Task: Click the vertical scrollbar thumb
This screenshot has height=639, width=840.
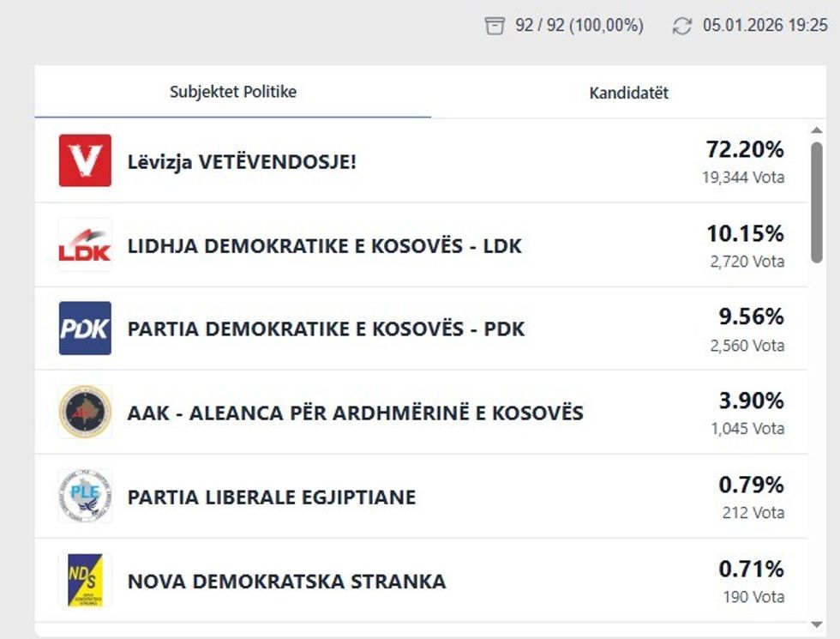Action: point(817,202)
